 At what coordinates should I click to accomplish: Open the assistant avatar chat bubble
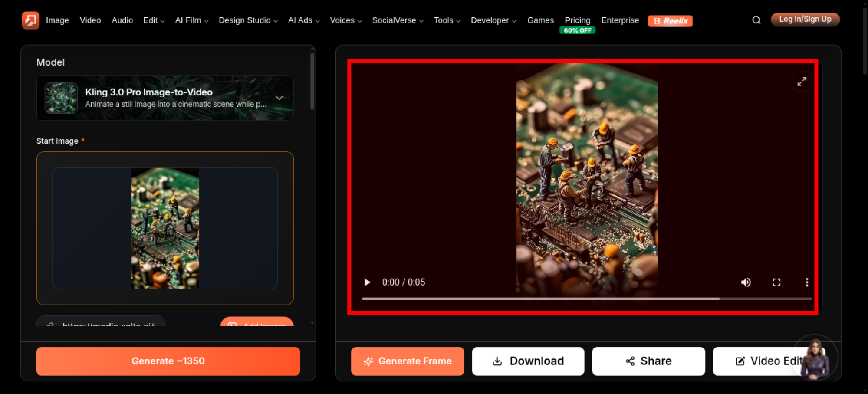pyautogui.click(x=815, y=358)
